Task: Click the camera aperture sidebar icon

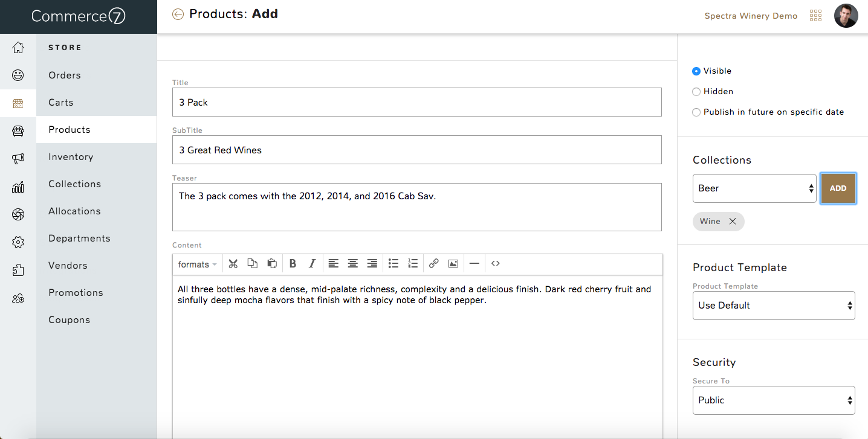Action: point(18,214)
